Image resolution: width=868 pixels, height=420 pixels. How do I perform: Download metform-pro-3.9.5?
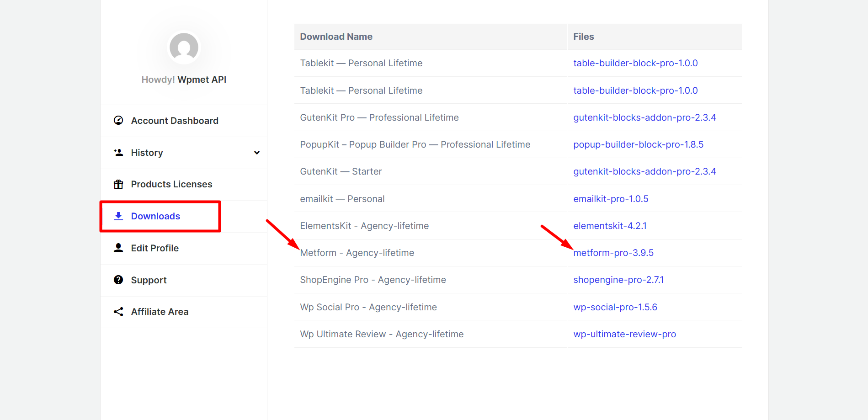(613, 252)
